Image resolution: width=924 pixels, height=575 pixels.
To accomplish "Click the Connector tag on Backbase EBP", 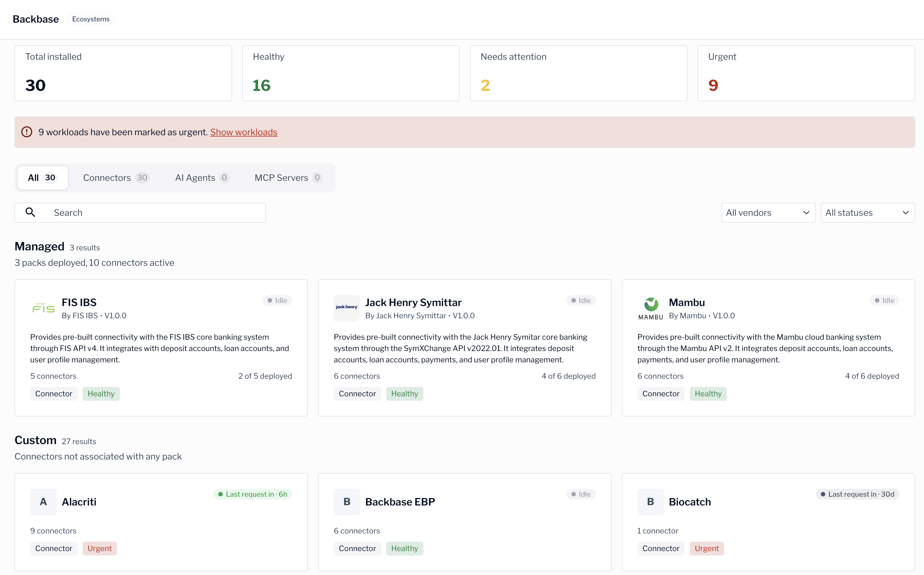I will click(358, 548).
